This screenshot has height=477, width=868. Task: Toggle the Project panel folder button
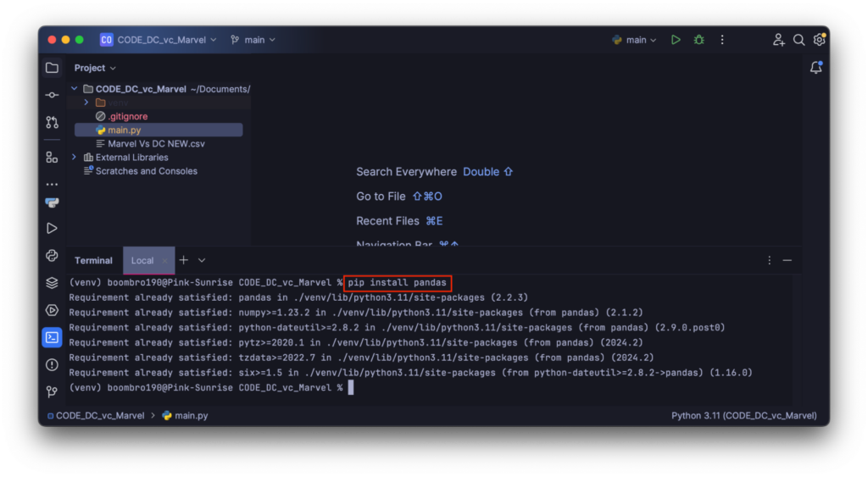pyautogui.click(x=52, y=68)
